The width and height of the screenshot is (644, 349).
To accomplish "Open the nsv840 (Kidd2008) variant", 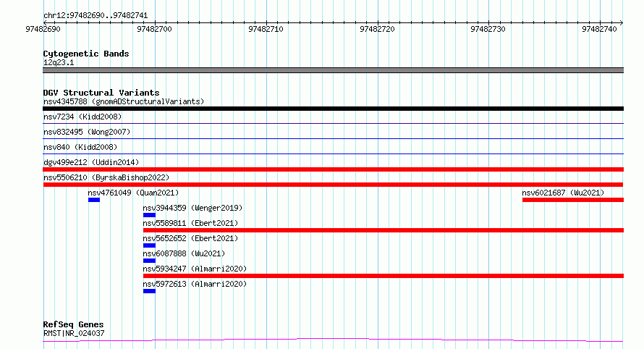I will point(80,147).
